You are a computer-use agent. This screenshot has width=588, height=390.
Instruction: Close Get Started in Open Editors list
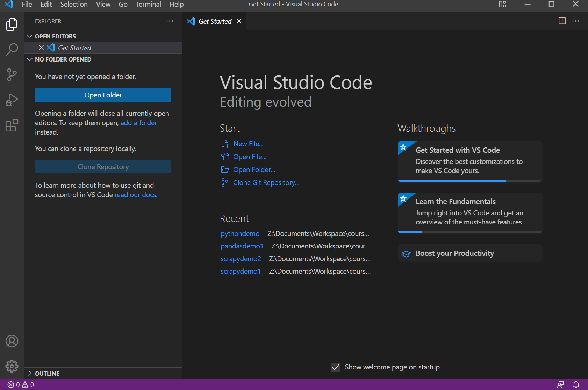click(x=41, y=48)
